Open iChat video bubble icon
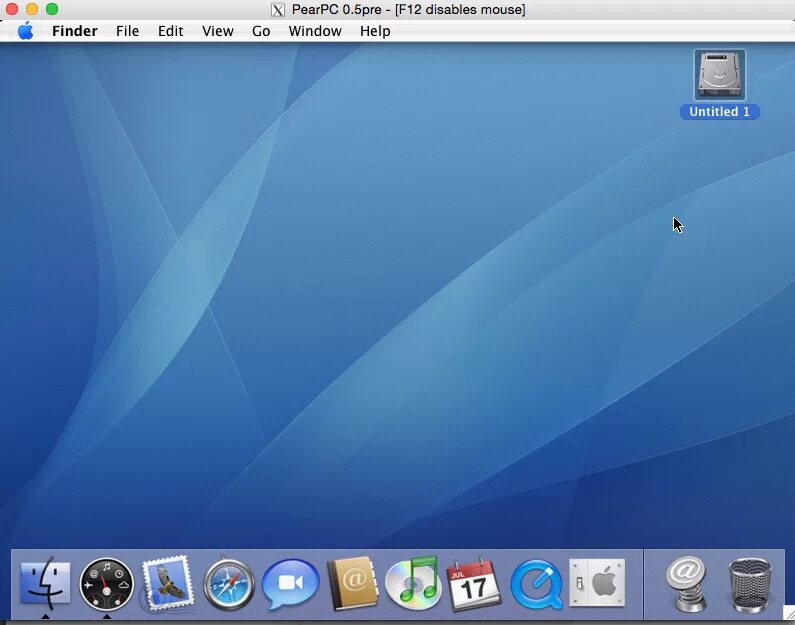The height and width of the screenshot is (625, 795). 291,584
